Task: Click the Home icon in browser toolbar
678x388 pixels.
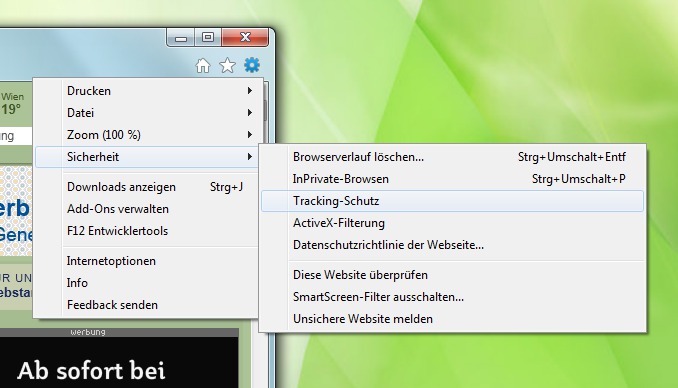Action: tap(203, 66)
